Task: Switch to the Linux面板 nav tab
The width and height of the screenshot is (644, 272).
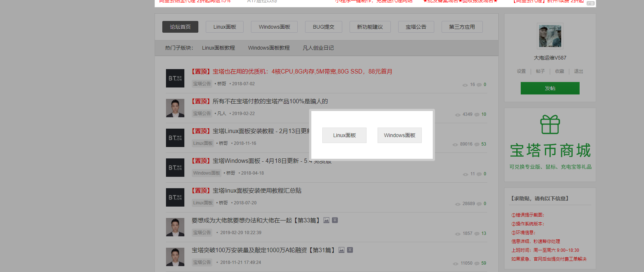Action: (x=224, y=27)
